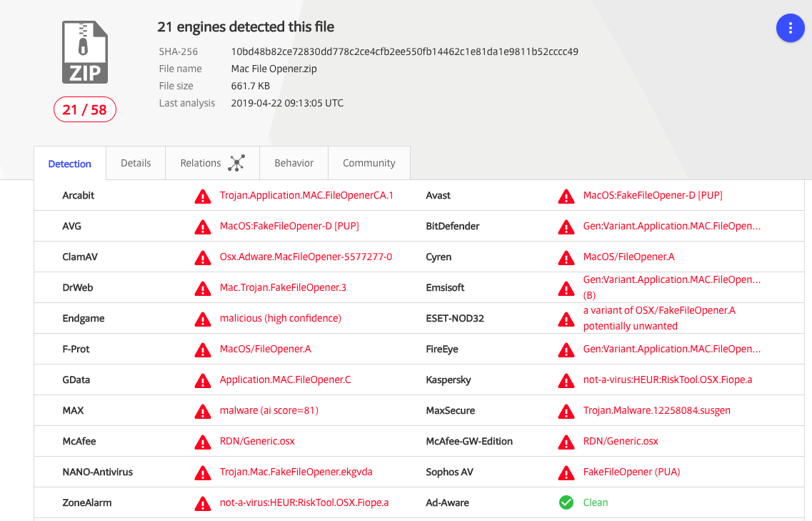Viewport: 812px width, 521px height.
Task: Click the BitDefender engine name
Action: (x=453, y=226)
